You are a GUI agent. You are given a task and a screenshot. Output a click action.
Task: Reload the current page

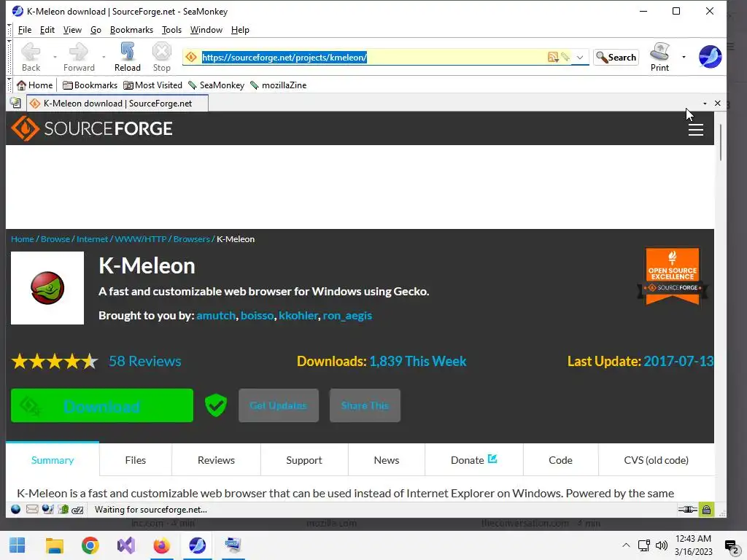click(x=127, y=57)
